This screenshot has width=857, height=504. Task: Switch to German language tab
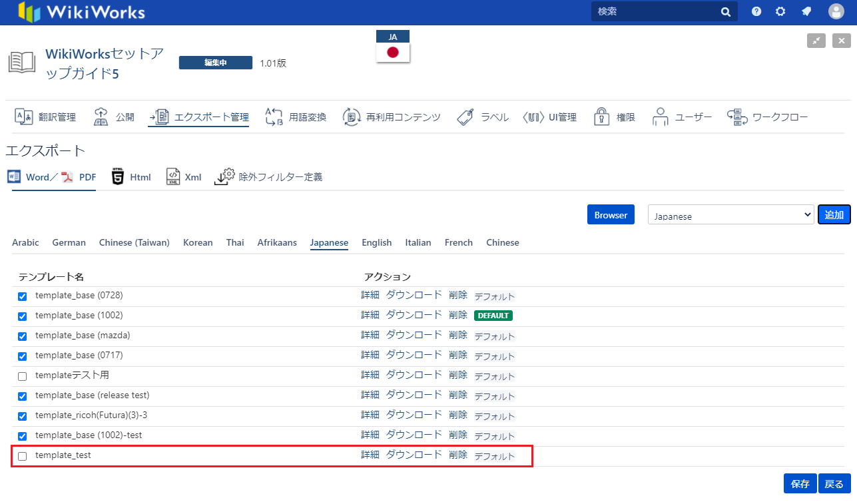click(x=69, y=242)
